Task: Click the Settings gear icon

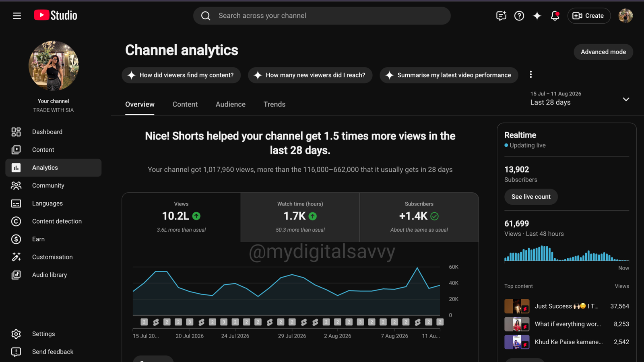Action: point(16,334)
